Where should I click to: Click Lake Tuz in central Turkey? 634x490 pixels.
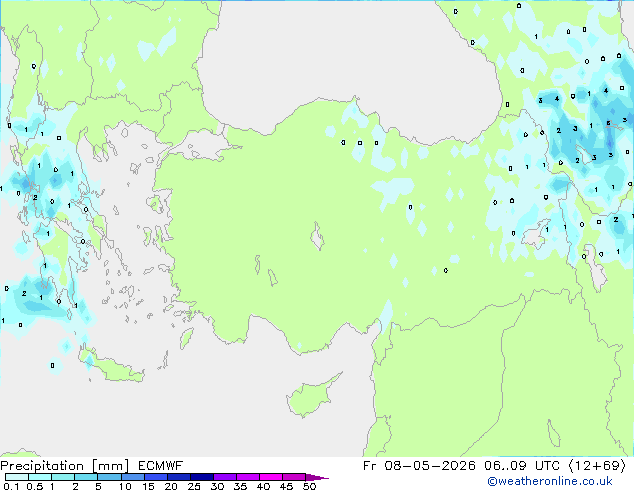pyautogui.click(x=317, y=237)
